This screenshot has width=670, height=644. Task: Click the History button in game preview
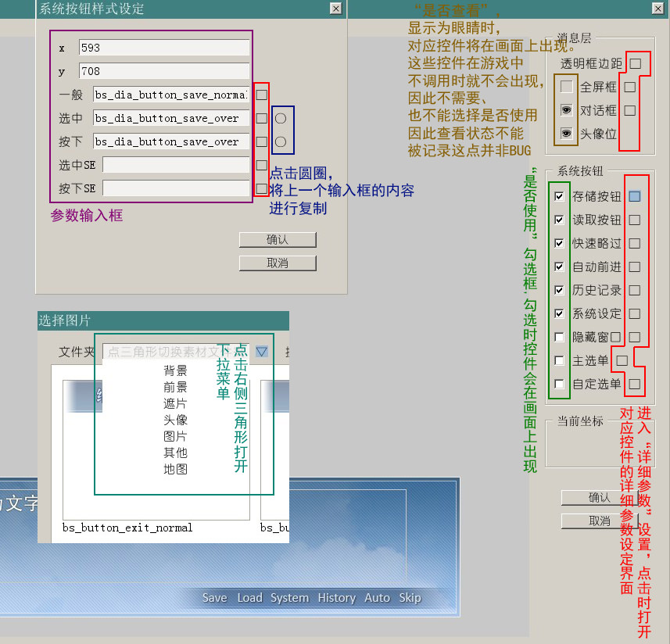[336, 597]
